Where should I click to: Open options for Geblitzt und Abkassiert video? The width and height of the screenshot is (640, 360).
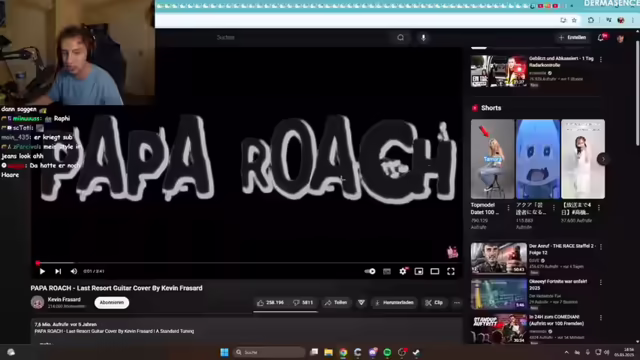pos(601,60)
